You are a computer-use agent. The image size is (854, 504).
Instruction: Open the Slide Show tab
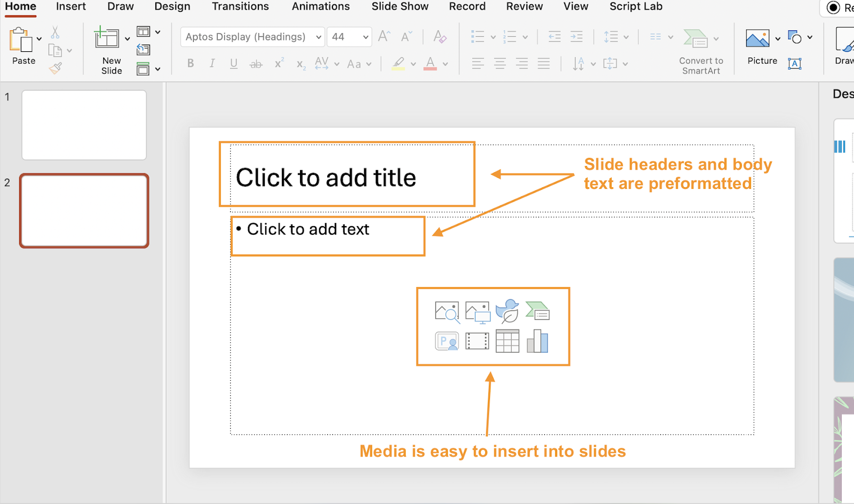[x=400, y=6]
